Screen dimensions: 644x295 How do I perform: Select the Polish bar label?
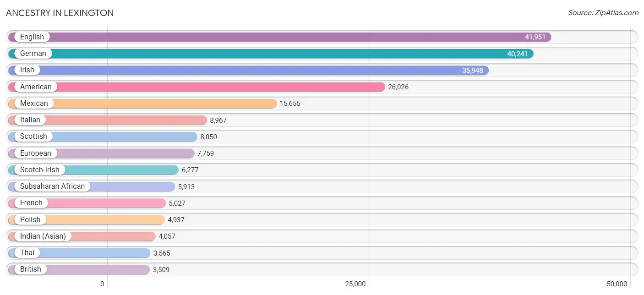point(30,220)
